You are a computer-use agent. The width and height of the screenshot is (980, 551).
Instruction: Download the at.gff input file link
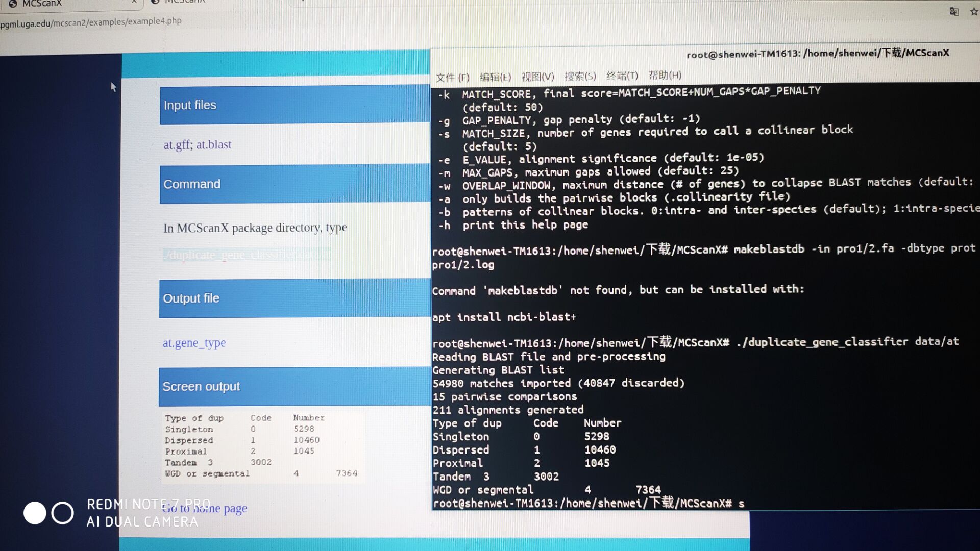(x=176, y=145)
